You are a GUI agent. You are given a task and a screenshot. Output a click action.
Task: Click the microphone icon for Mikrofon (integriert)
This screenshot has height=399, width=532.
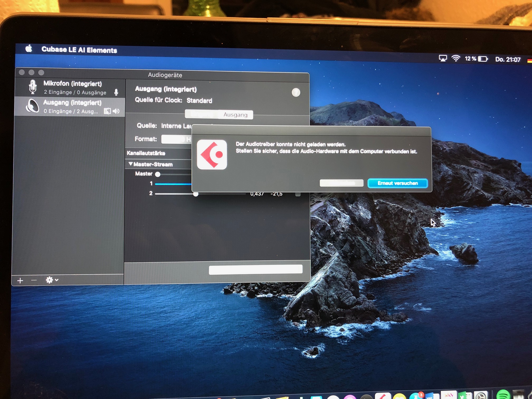point(32,87)
